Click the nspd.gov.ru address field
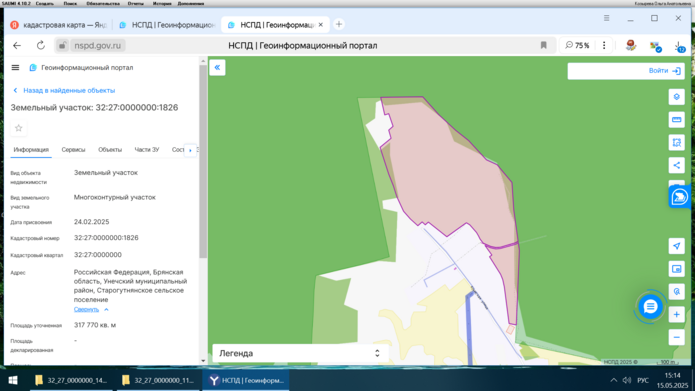The image size is (695, 391). [98, 46]
